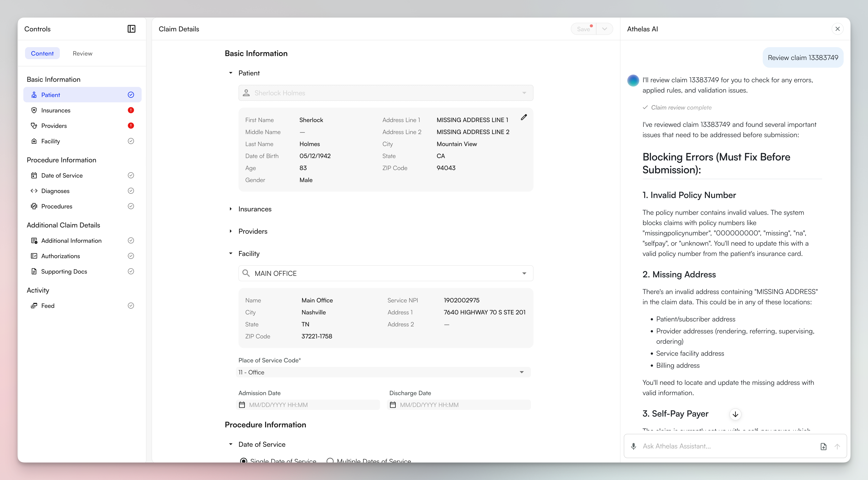Open the Save options chevron

pos(604,29)
